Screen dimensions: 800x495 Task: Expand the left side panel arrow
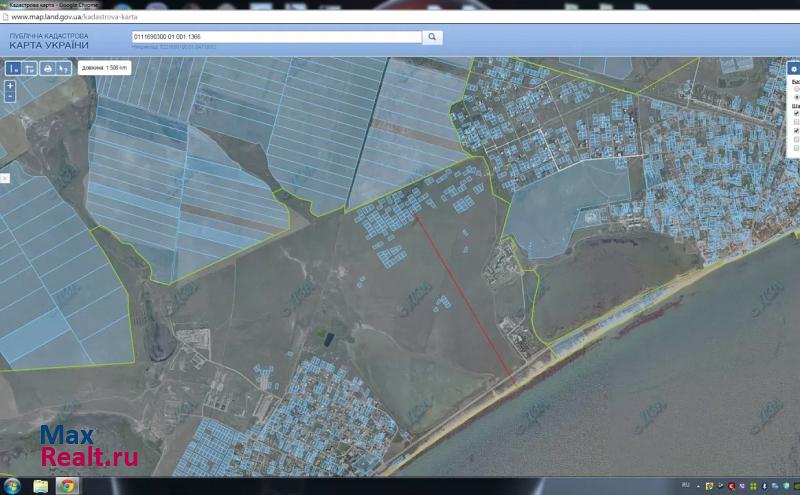pyautogui.click(x=4, y=177)
